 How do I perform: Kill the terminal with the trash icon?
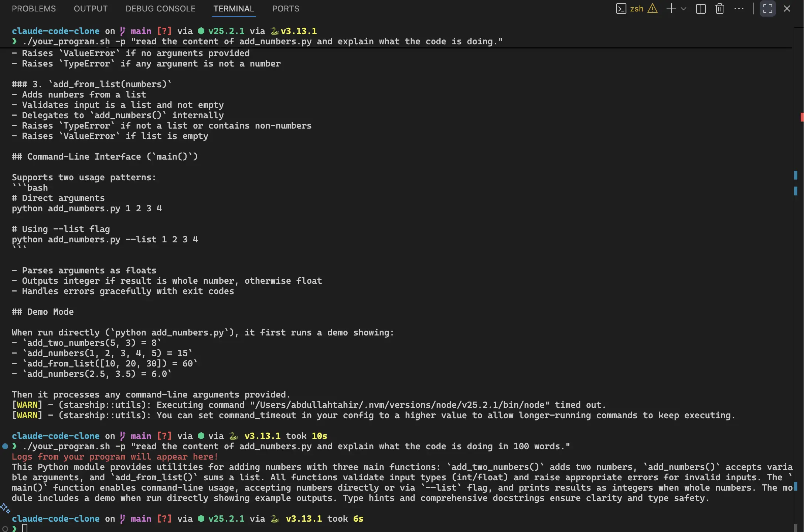[x=719, y=8]
